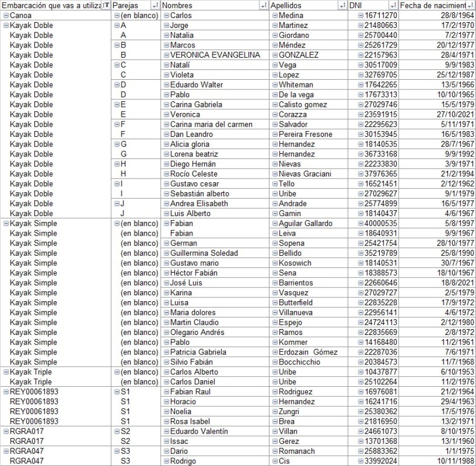Image resolution: width=476 pixels, height=466 pixels.
Task: Select the cell Carina maria del carmen
Action: 215,124
